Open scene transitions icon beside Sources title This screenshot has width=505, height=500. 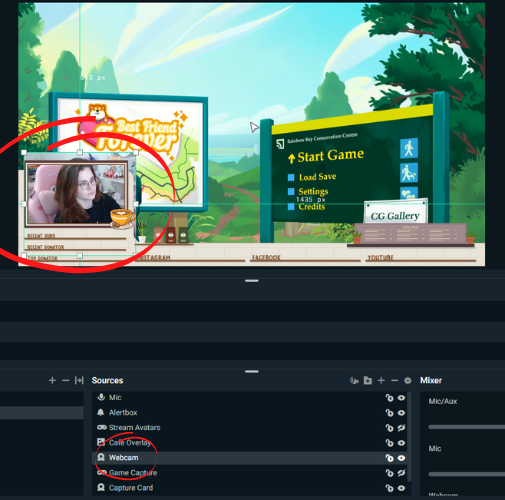79,380
